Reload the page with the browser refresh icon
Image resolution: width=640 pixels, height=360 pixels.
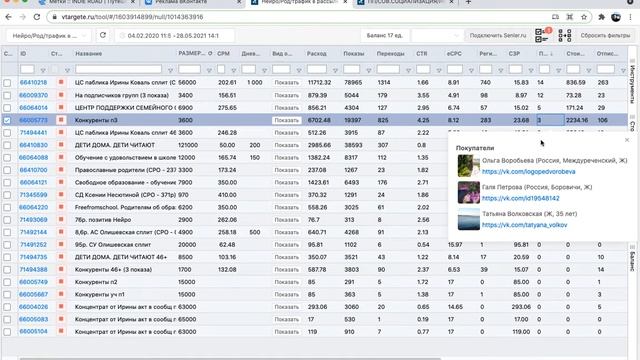point(37,17)
